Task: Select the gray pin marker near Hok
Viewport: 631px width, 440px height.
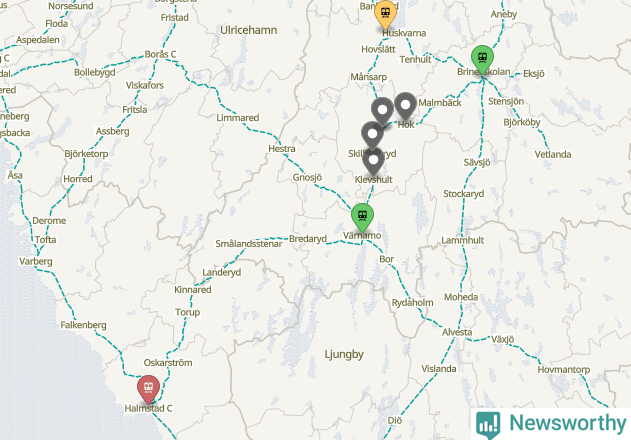Action: (x=405, y=106)
